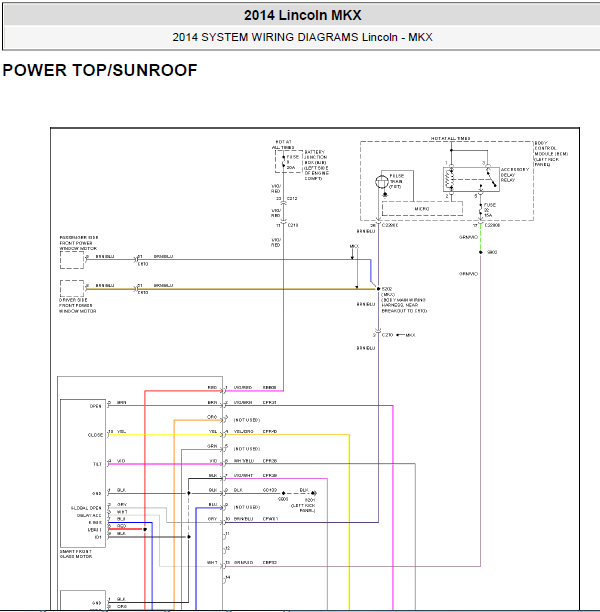The width and height of the screenshot is (600, 612).
Task: Click the 'MICRO' dashed box
Action: click(422, 208)
